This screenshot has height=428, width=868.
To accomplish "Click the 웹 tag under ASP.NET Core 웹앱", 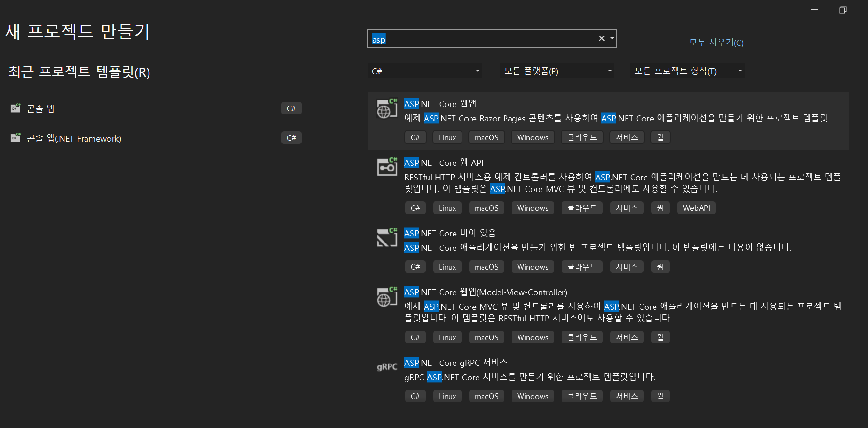I will pos(661,137).
